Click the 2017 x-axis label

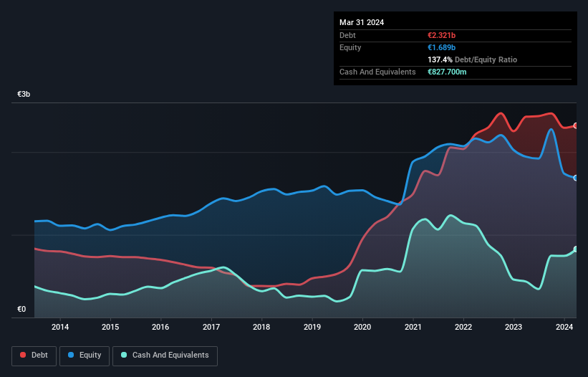[x=211, y=327]
